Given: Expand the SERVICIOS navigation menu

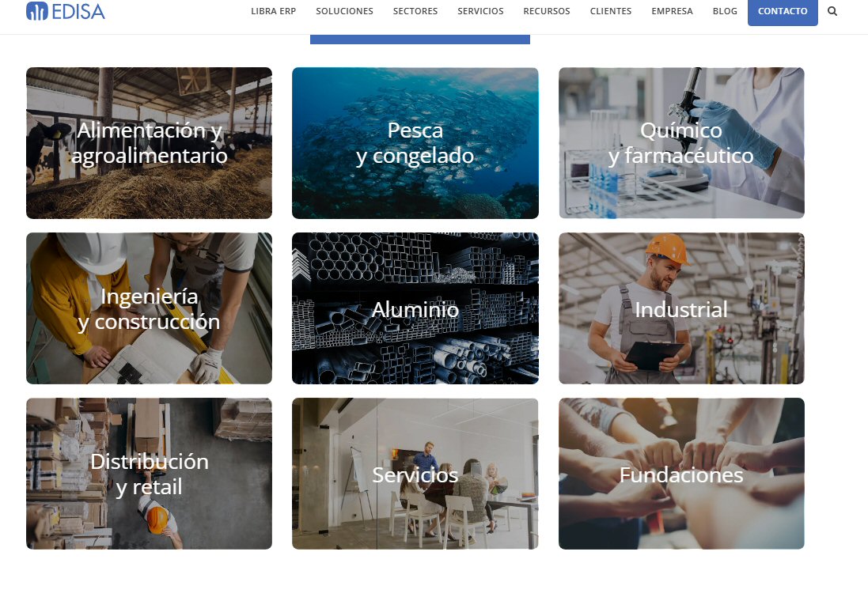Looking at the screenshot, I should pos(480,11).
